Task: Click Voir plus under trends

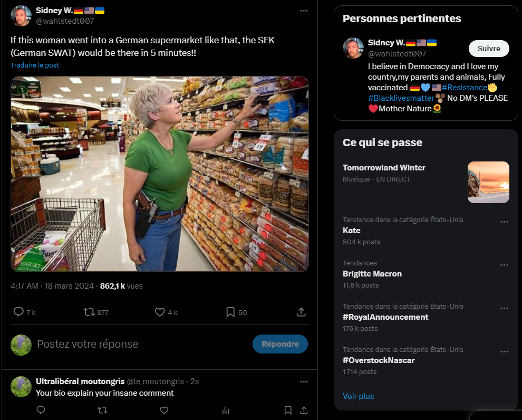Action: coord(358,396)
